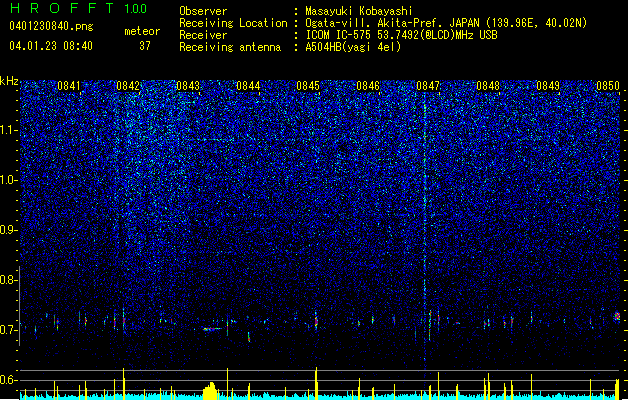Click the 0.8 kHz axis label

pos(8,280)
